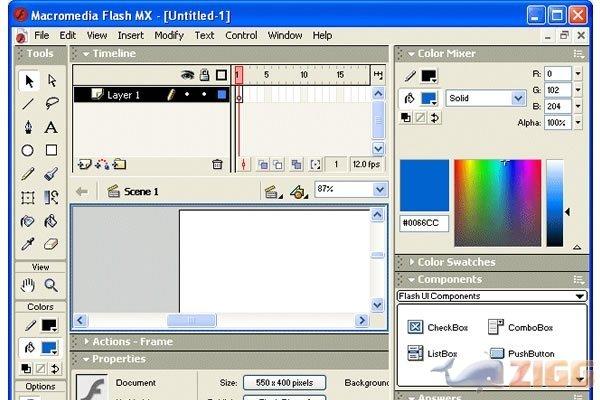The height and width of the screenshot is (400, 600).
Task: Click frame 1 in the timeline ruler
Action: pyautogui.click(x=238, y=75)
